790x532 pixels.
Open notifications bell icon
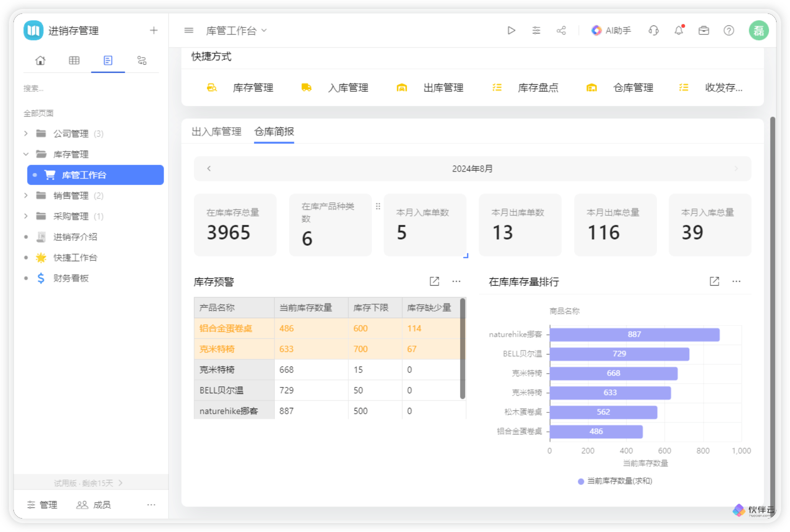tap(679, 30)
